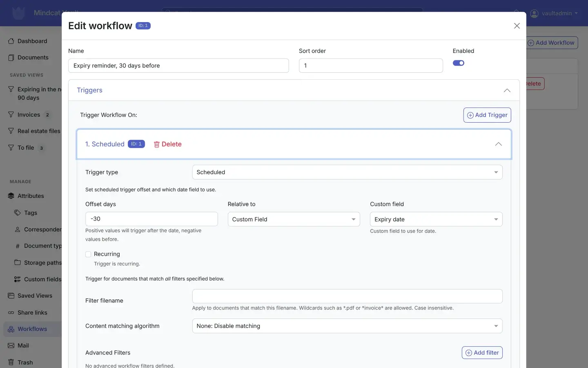
Task: Click the Offset days field
Action: (x=151, y=219)
